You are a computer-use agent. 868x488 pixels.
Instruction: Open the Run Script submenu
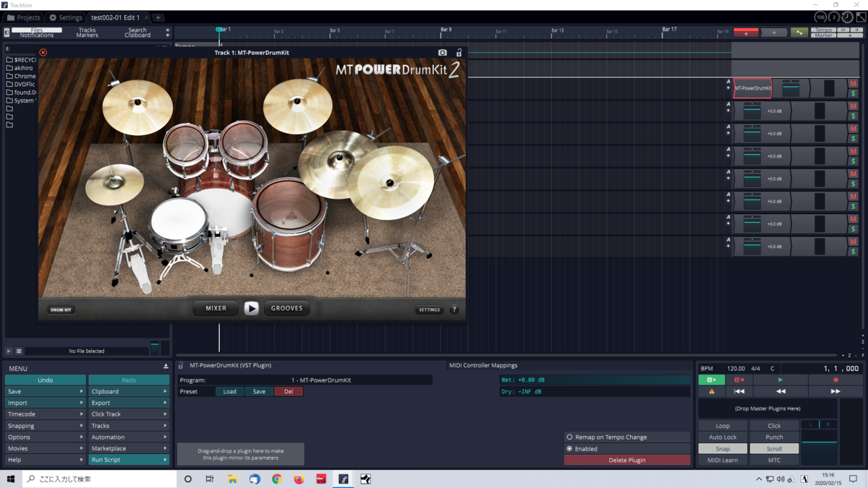point(128,460)
